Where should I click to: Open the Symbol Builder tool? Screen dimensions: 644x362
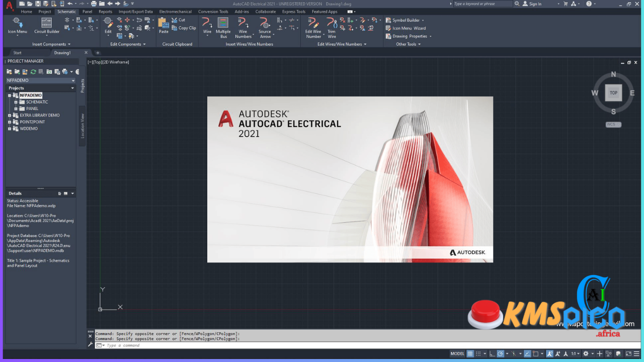click(x=403, y=20)
